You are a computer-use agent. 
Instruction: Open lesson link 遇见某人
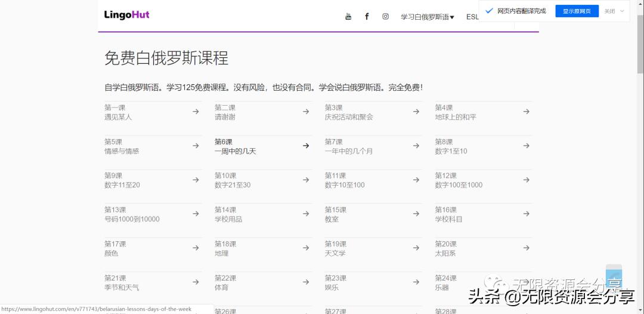point(118,117)
